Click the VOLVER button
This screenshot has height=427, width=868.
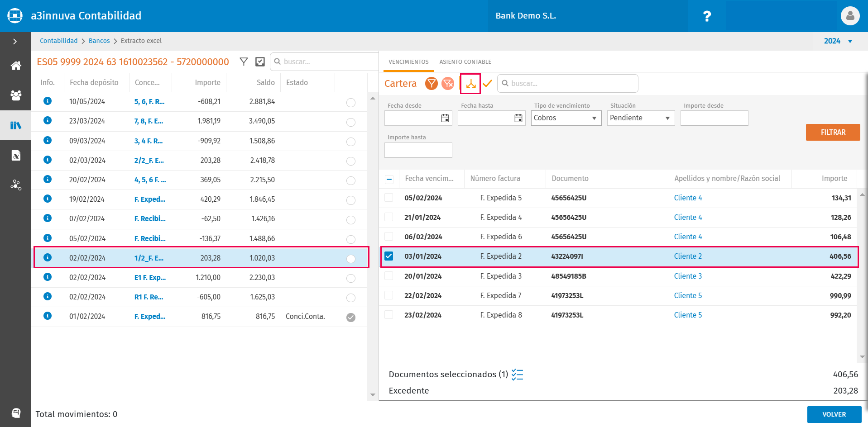[834, 414]
